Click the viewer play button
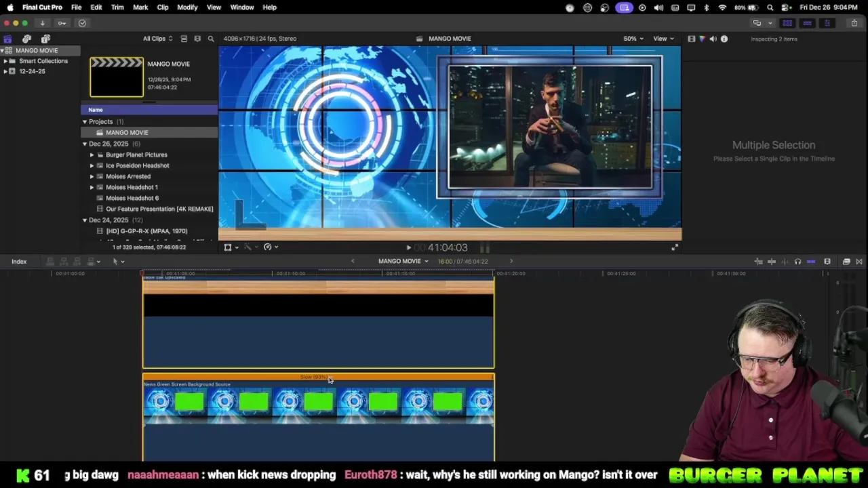This screenshot has height=488, width=868. (x=408, y=247)
